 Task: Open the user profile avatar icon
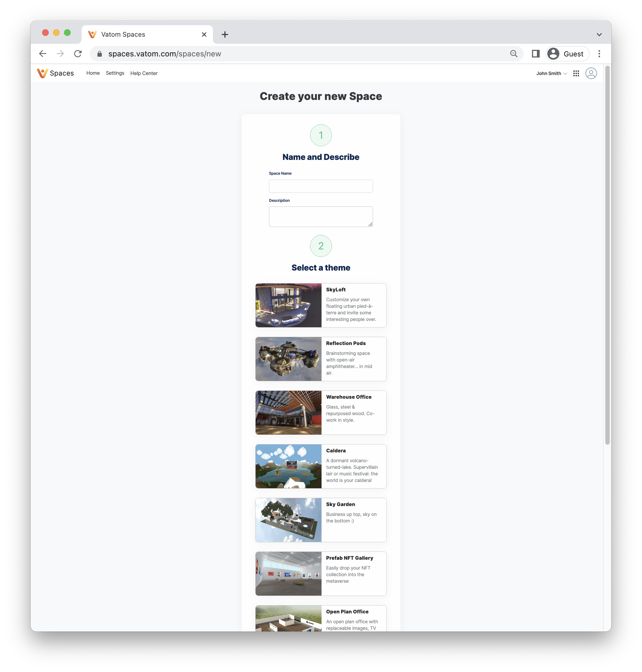click(x=591, y=73)
